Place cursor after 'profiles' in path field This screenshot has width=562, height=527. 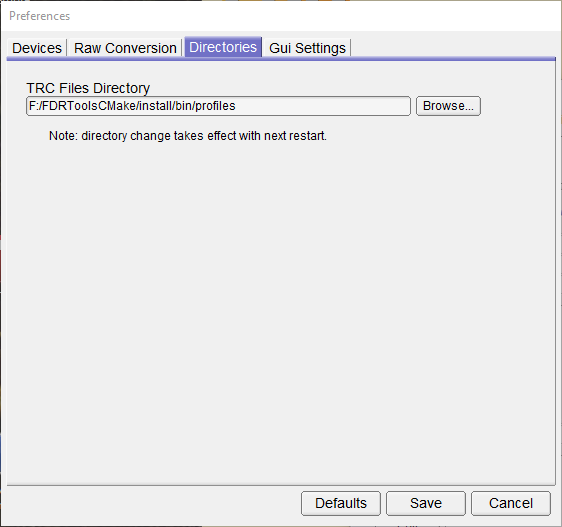236,106
